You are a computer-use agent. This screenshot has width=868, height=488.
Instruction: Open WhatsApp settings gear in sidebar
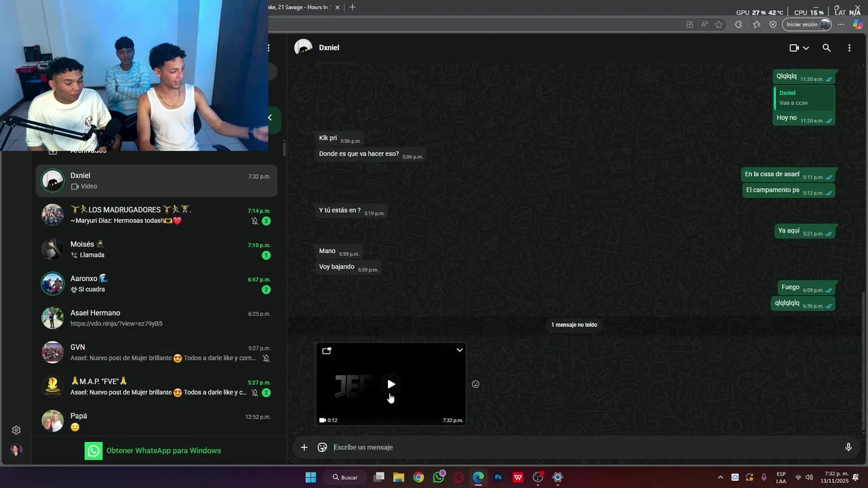[x=16, y=430]
